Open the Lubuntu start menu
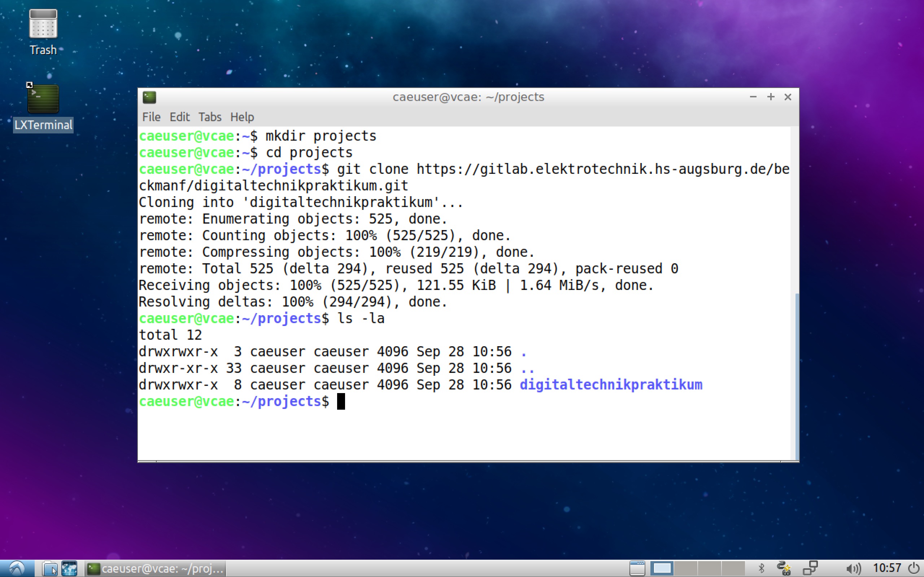Screen dimensions: 924x577 pyautogui.click(x=17, y=569)
